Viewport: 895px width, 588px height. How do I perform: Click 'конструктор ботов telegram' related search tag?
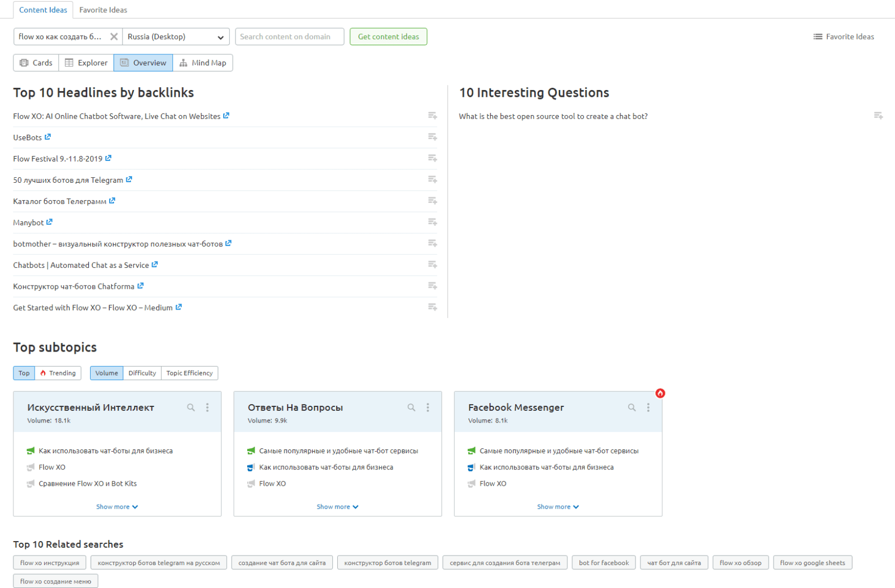point(388,563)
